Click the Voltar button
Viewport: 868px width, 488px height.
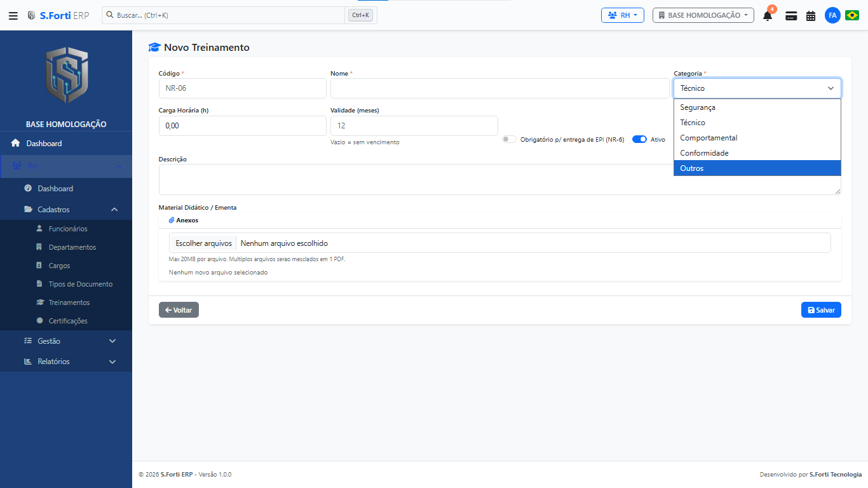pyautogui.click(x=179, y=309)
